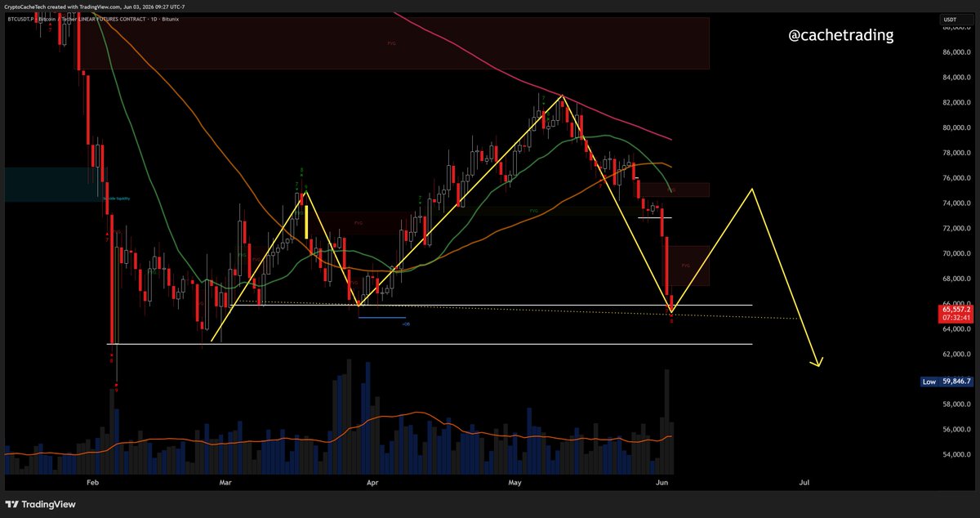980x518 pixels.
Task: Click the Apr label on time axis
Action: click(x=373, y=484)
